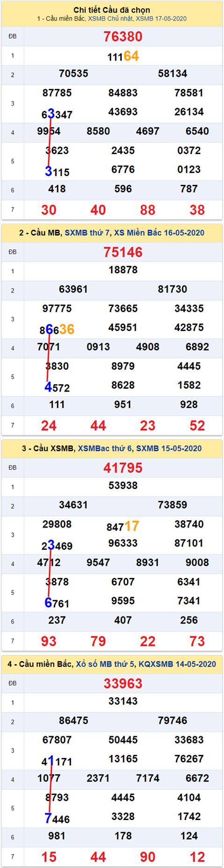224x868 pixels.
Task: Select second prize number 58134
Action: click(173, 74)
